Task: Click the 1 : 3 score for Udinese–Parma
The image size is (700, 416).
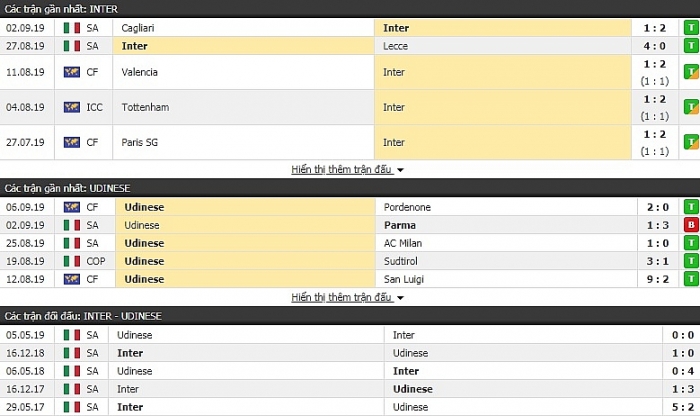Action: tap(658, 225)
